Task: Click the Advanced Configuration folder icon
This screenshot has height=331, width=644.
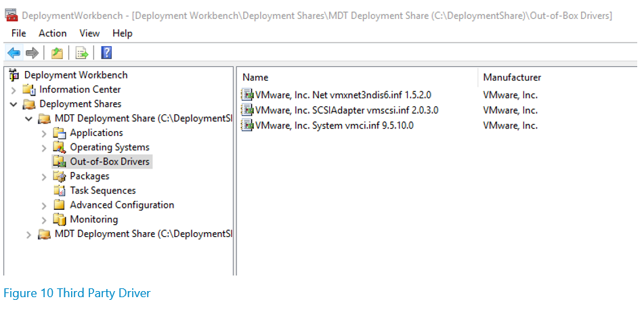Action: point(59,205)
